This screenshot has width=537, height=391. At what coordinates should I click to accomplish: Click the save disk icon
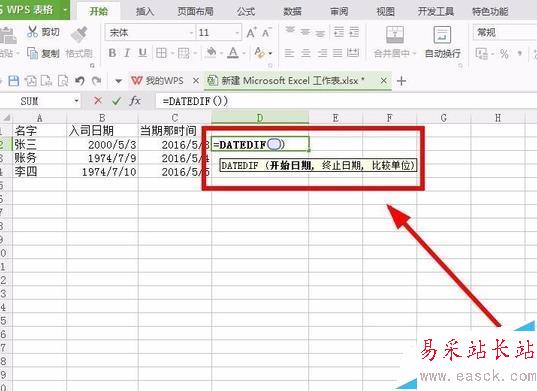(x=14, y=81)
